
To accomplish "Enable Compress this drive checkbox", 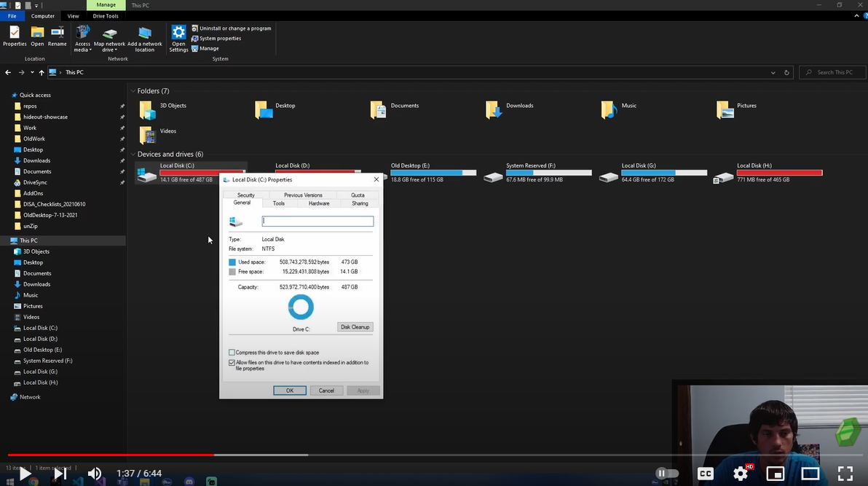I will (x=232, y=353).
